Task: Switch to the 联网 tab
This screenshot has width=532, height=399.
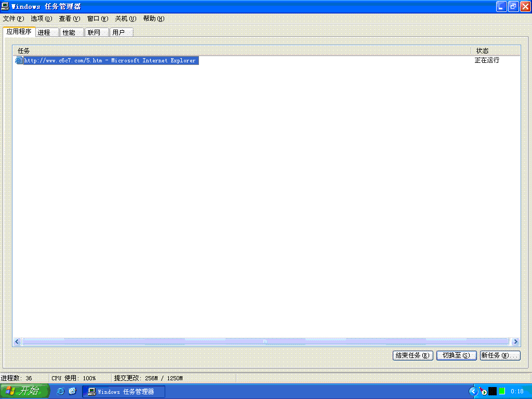Action: pos(97,33)
